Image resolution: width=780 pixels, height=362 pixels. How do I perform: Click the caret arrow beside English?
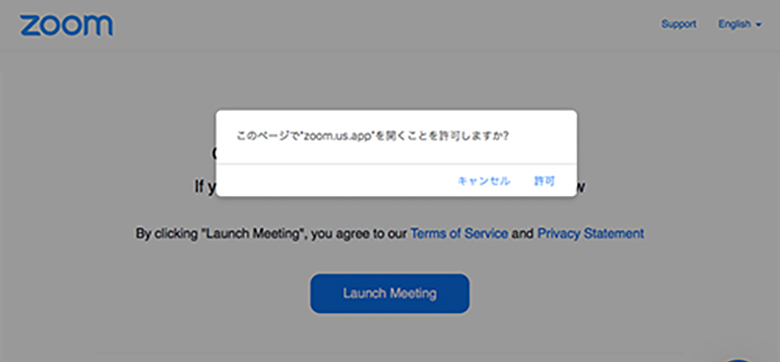pos(758,25)
